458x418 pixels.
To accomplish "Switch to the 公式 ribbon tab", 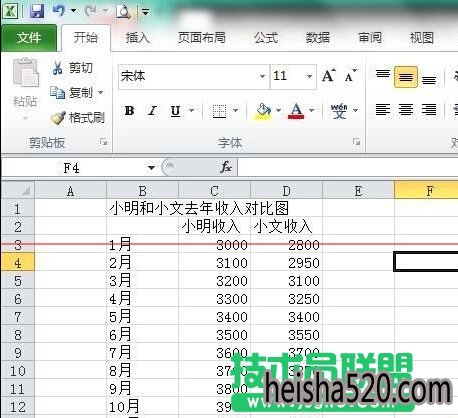I will coord(266,38).
